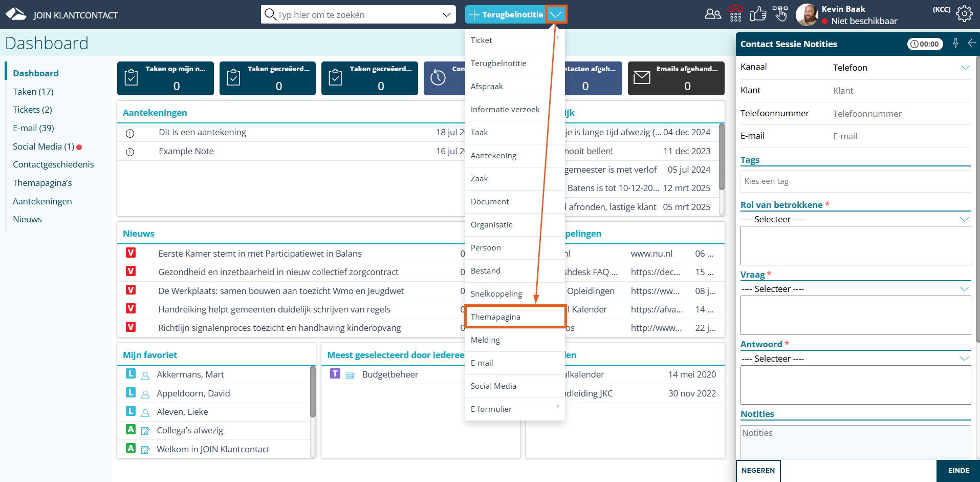Click the NEGEREN button
This screenshot has height=482, width=980.
(x=758, y=470)
